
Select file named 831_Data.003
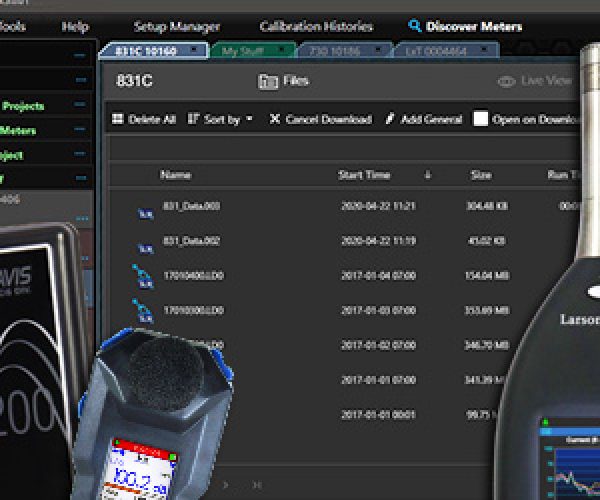[192, 206]
